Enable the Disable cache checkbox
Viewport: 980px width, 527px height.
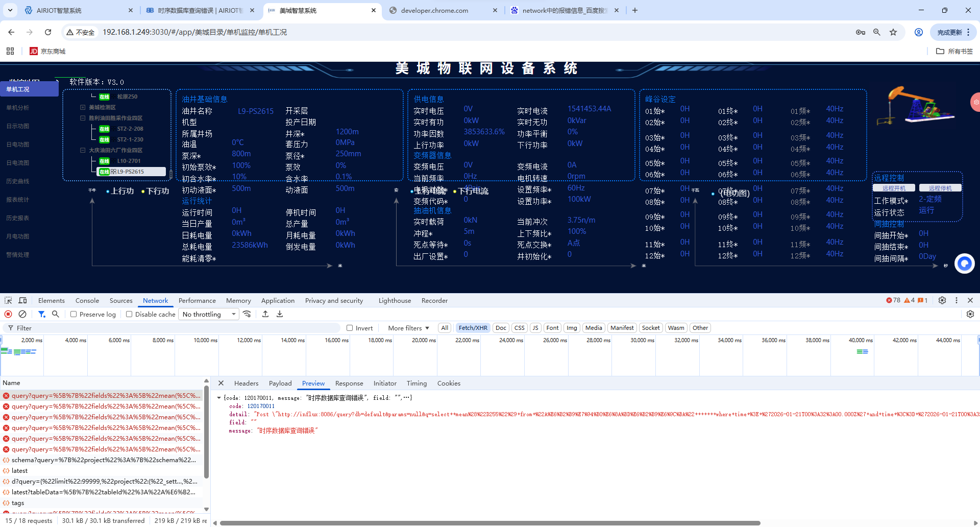[x=129, y=314]
